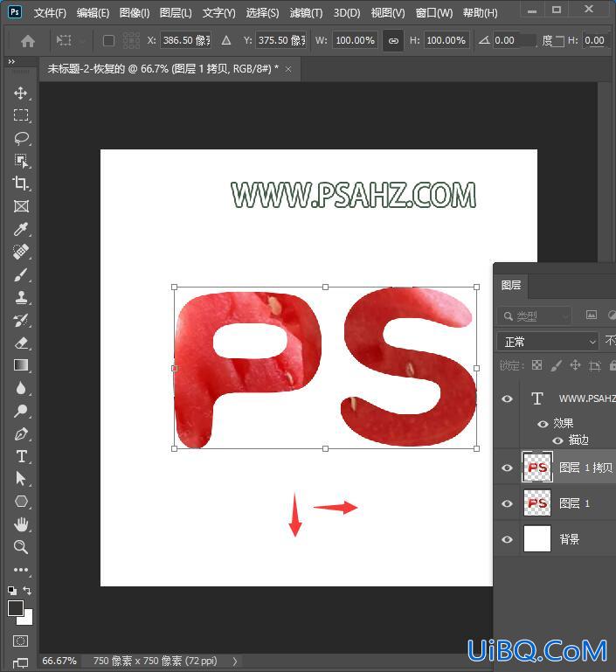Select the Blur tool

pyautogui.click(x=21, y=388)
